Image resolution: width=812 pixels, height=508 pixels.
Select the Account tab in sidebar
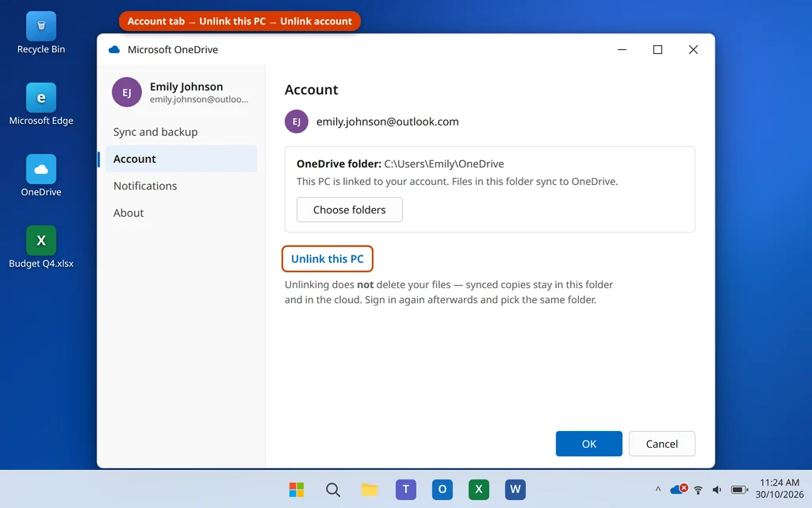pos(181,159)
